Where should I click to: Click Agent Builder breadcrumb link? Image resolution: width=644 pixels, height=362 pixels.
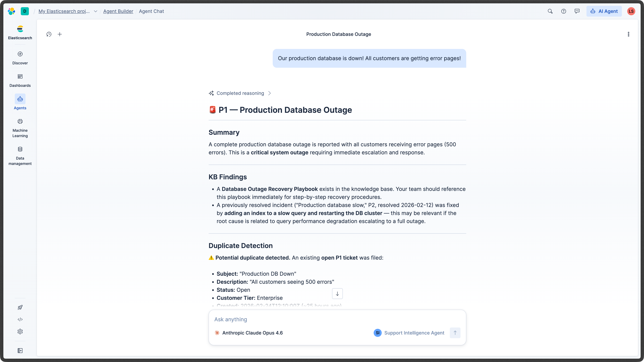pos(118,11)
